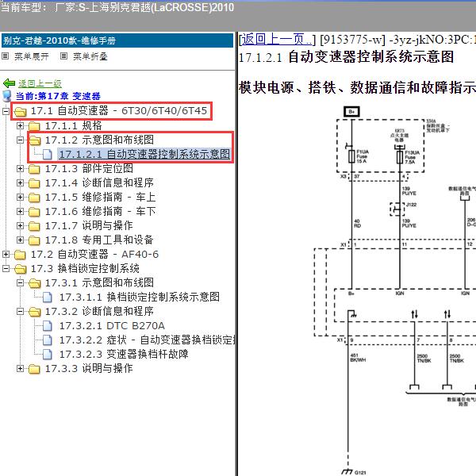
Task: Click the 返回上一页 link in content pane
Action: 276,40
